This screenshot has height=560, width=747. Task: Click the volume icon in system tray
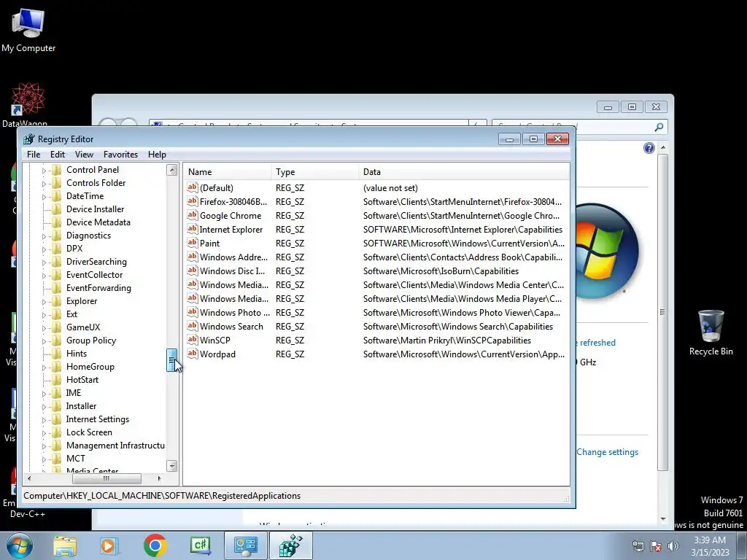(673, 546)
